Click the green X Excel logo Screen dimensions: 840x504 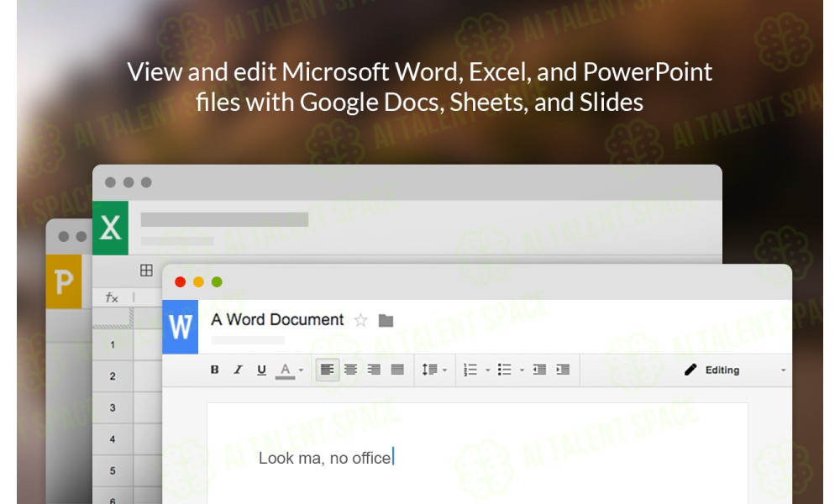click(x=110, y=228)
